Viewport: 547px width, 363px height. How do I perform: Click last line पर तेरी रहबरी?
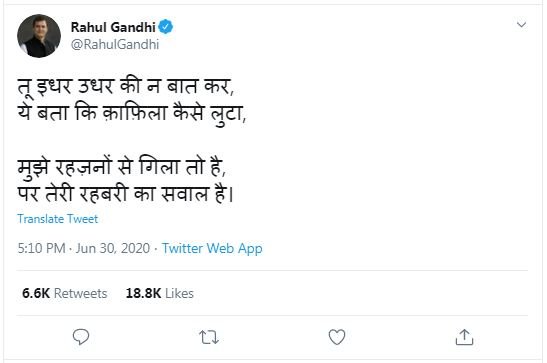coord(125,194)
